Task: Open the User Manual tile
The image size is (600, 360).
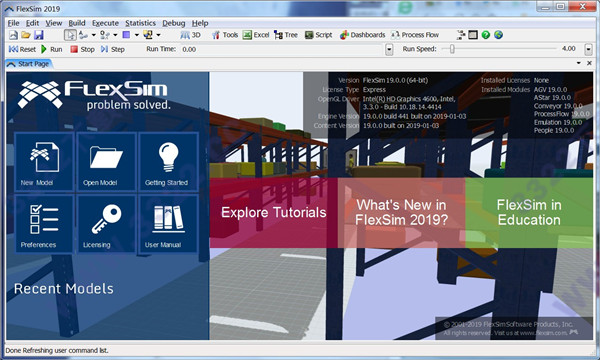Action: tap(168, 224)
